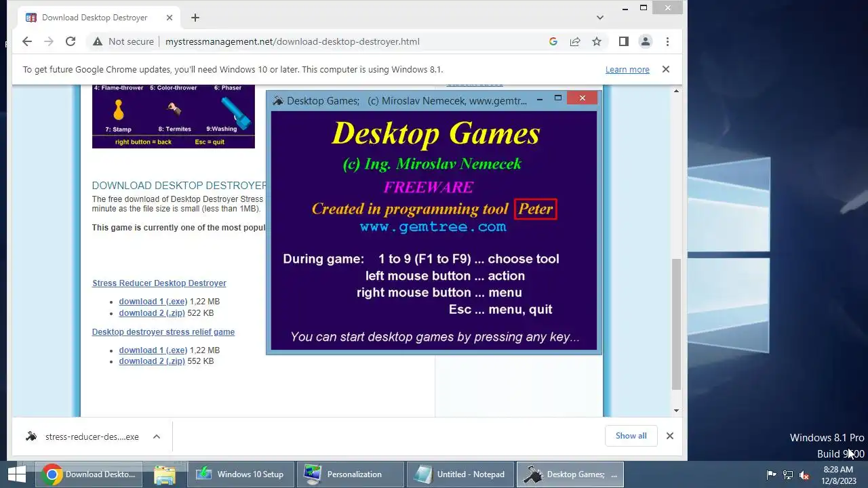Viewport: 868px width, 488px height.
Task: Click download 1 (.exe) under stress relief game
Action: [x=153, y=350]
